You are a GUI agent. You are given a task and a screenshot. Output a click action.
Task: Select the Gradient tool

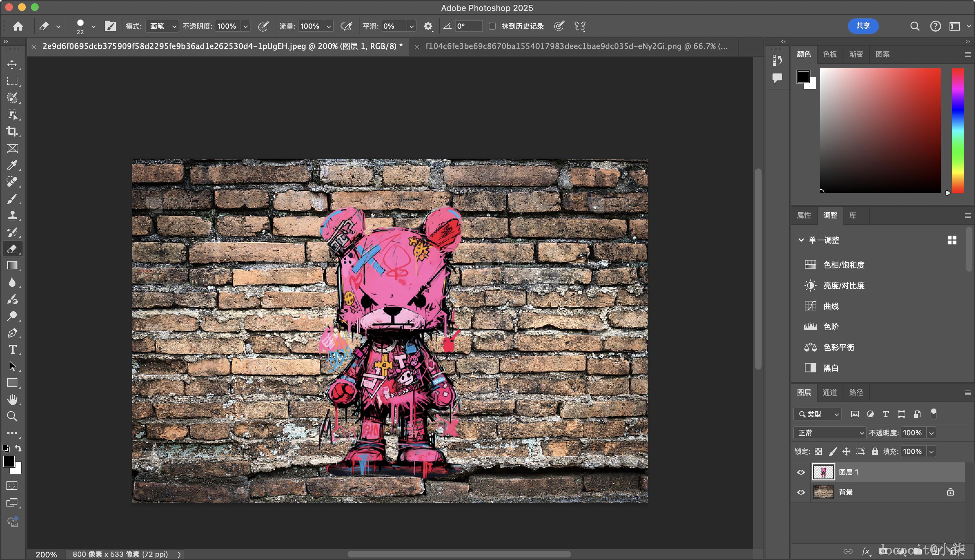[12, 266]
